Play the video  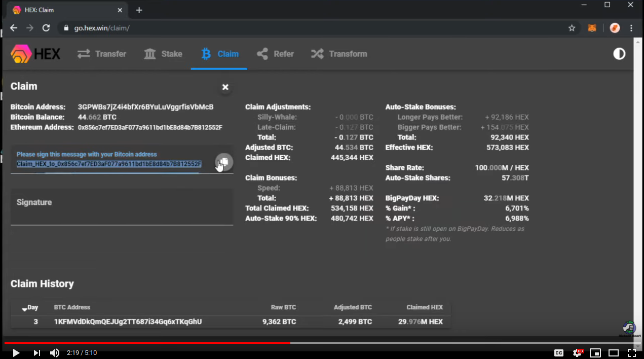coord(16,353)
